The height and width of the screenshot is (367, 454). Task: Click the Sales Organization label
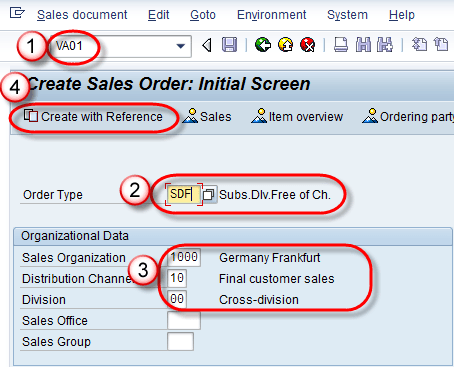click(x=74, y=258)
